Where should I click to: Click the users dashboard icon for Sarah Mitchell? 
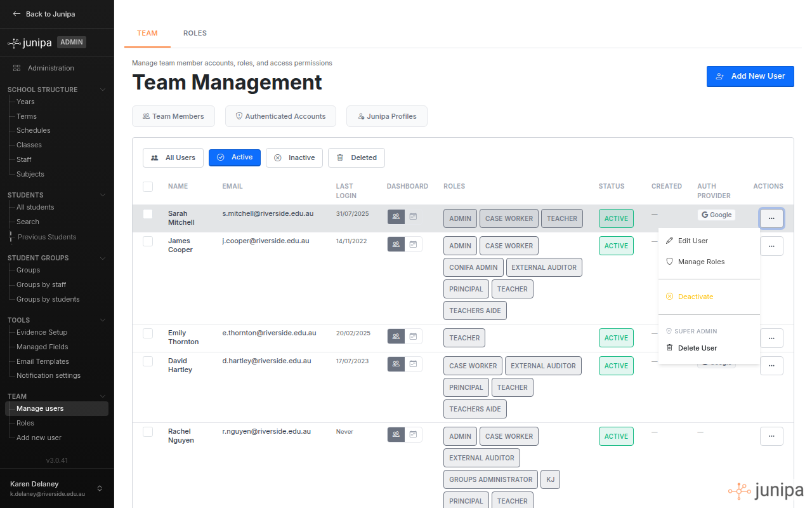(x=396, y=217)
